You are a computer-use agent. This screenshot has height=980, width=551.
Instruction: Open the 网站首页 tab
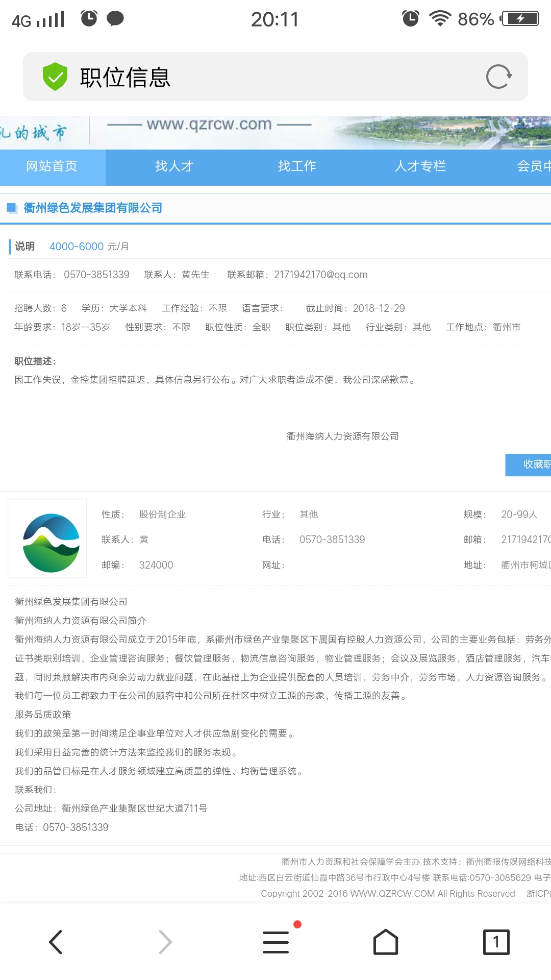point(53,166)
